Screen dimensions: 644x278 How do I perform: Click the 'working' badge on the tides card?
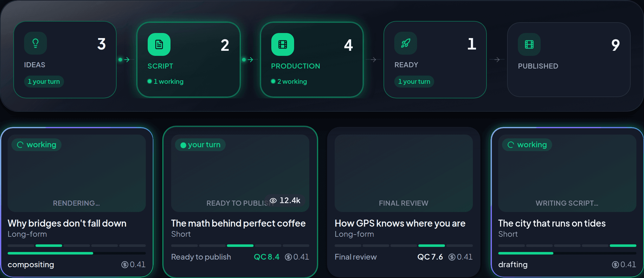[527, 145]
